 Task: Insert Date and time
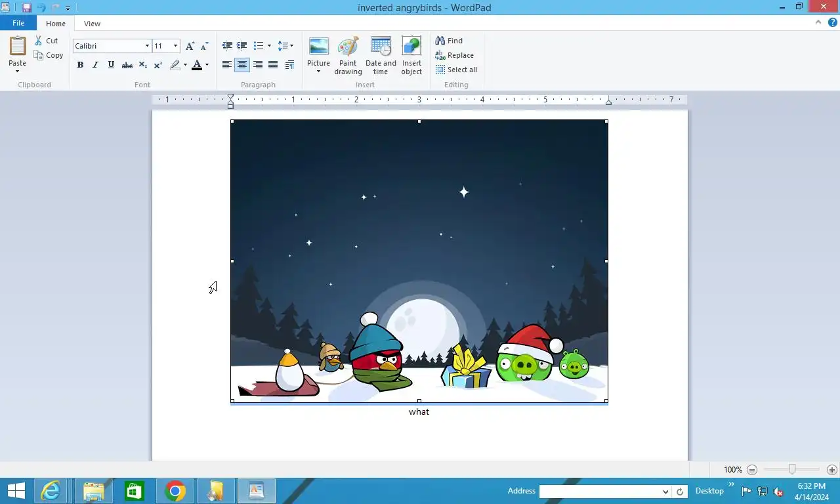[x=381, y=56]
